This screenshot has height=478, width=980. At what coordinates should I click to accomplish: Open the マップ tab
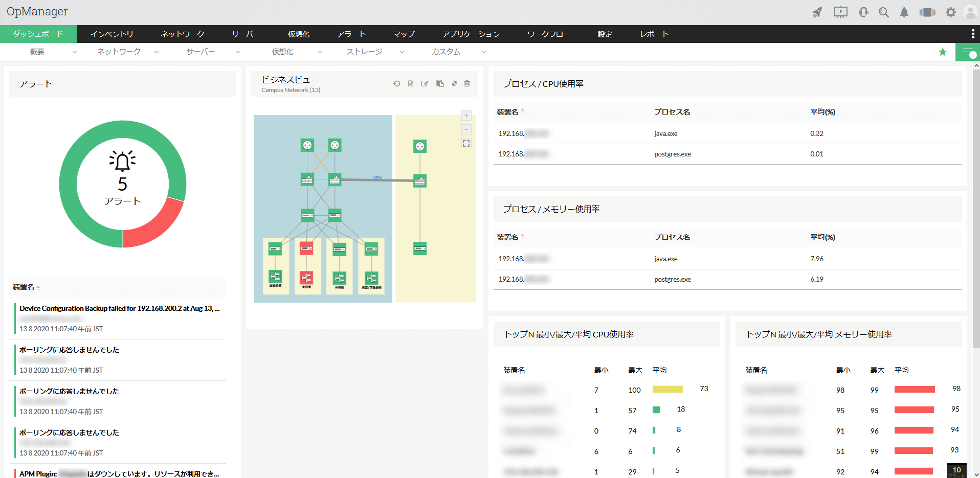coord(404,34)
